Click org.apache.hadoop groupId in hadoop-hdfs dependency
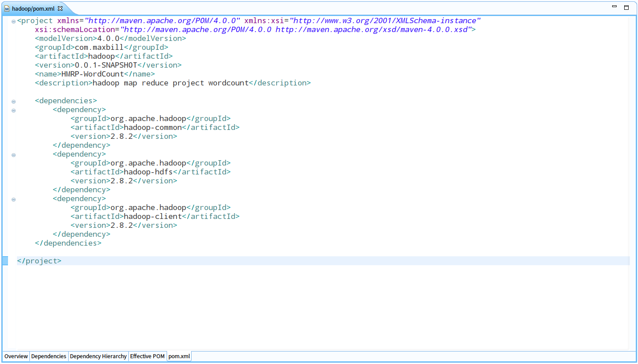The width and height of the screenshot is (638, 364). pos(148,163)
